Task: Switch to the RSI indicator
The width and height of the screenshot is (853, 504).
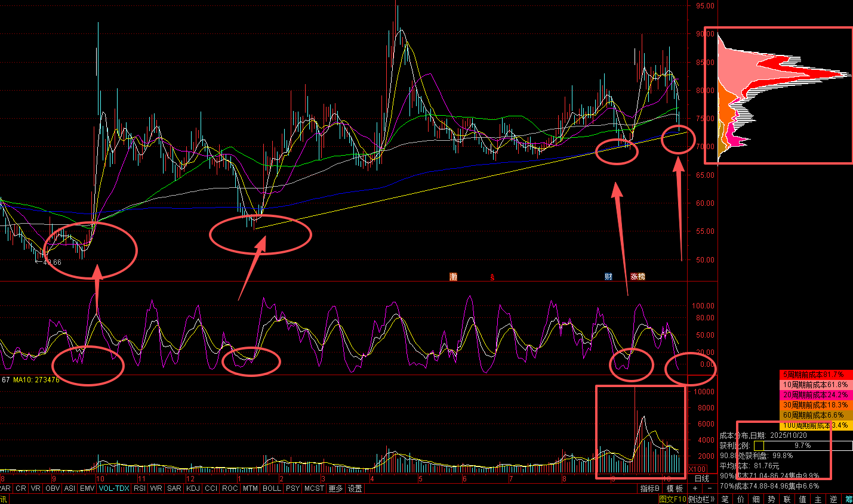Action: pos(140,488)
